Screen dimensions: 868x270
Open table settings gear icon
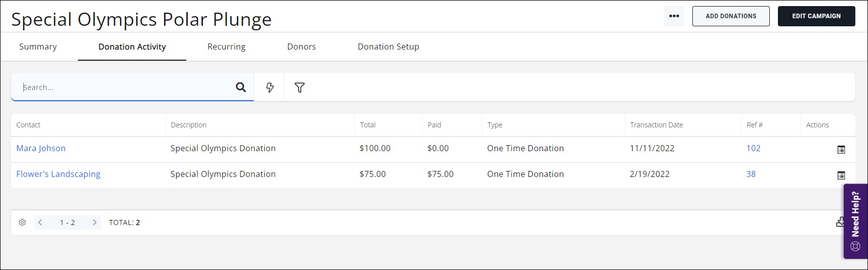coord(22,222)
